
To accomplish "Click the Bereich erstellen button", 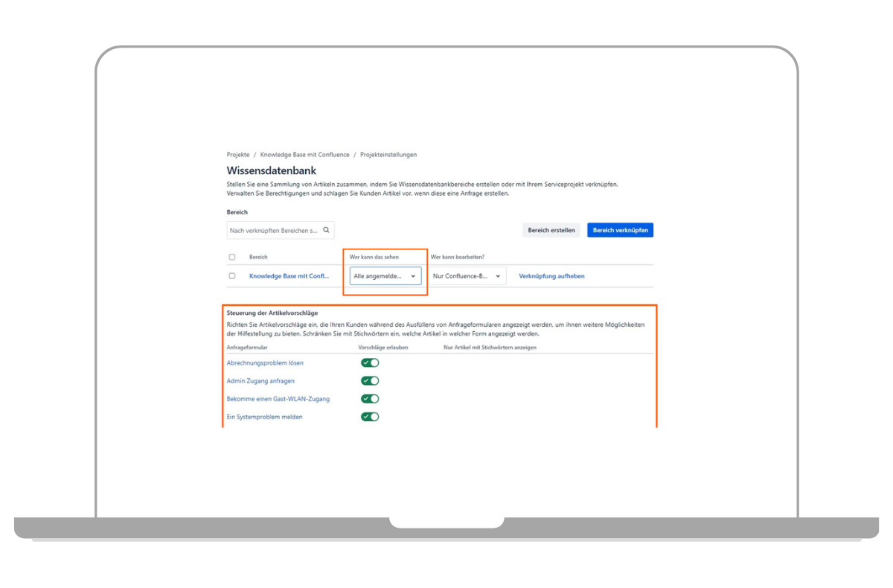I will 551,230.
